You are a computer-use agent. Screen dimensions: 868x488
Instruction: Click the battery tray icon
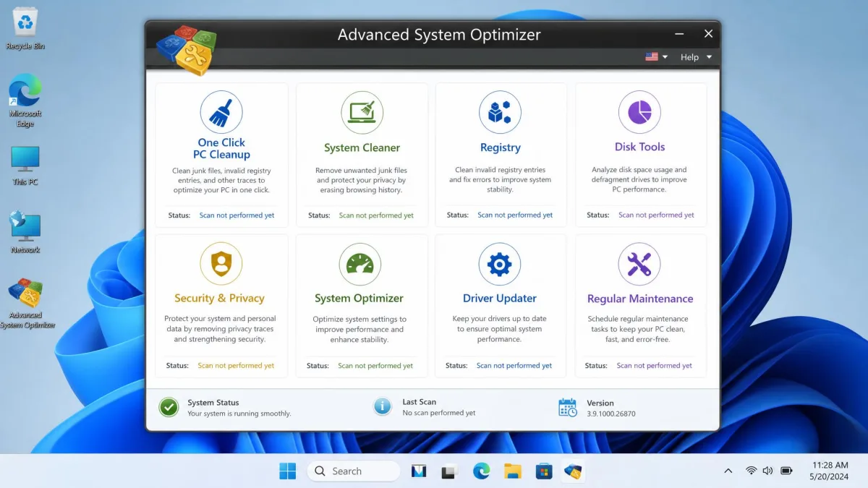(786, 471)
